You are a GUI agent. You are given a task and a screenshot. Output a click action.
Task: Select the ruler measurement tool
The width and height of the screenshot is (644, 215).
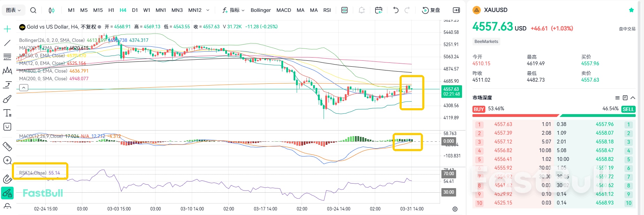[x=7, y=147]
